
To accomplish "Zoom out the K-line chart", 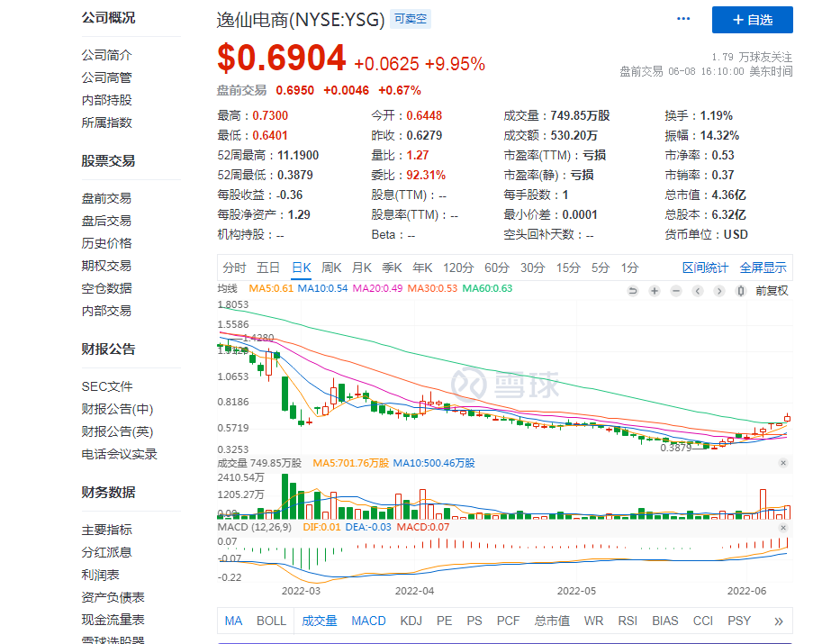I will coord(676,291).
